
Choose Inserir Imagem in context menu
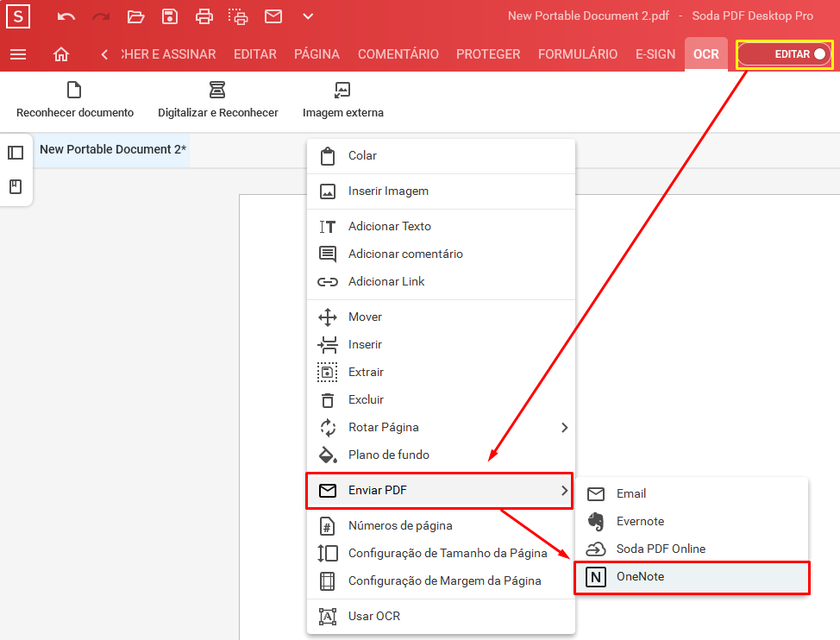pyautogui.click(x=441, y=191)
